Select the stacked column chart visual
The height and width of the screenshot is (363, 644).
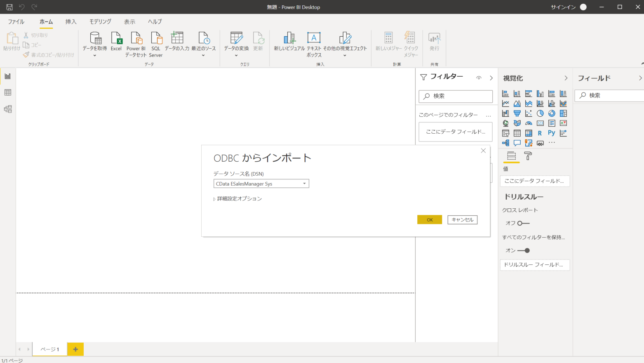(x=517, y=94)
